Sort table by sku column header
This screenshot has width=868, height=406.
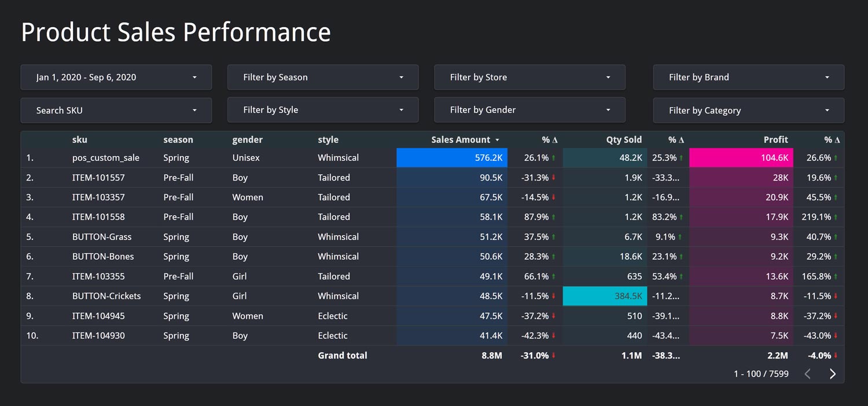tap(80, 139)
